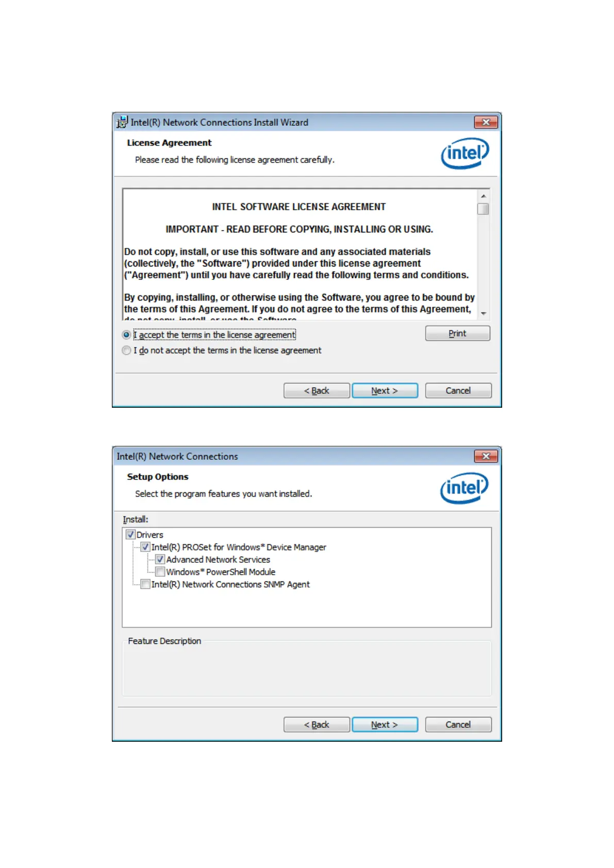The height and width of the screenshot is (868, 614).
Task: Close the Setup Options dialog window
Action: pyautogui.click(x=486, y=456)
